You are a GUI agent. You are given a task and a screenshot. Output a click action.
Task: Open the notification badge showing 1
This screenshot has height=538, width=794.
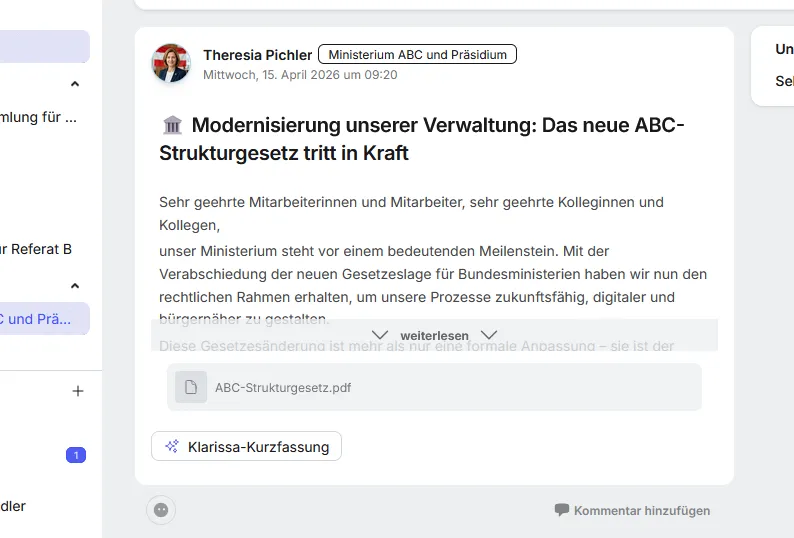(x=76, y=455)
